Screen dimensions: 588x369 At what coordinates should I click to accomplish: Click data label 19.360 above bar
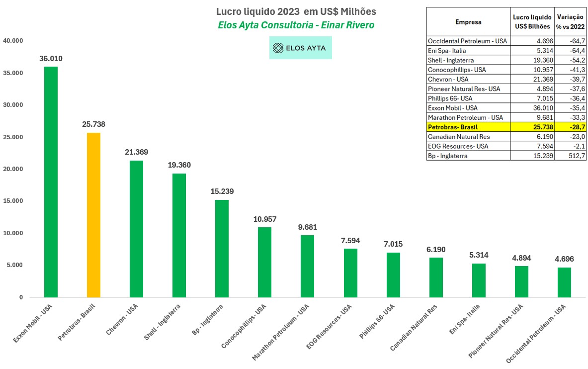pyautogui.click(x=179, y=165)
